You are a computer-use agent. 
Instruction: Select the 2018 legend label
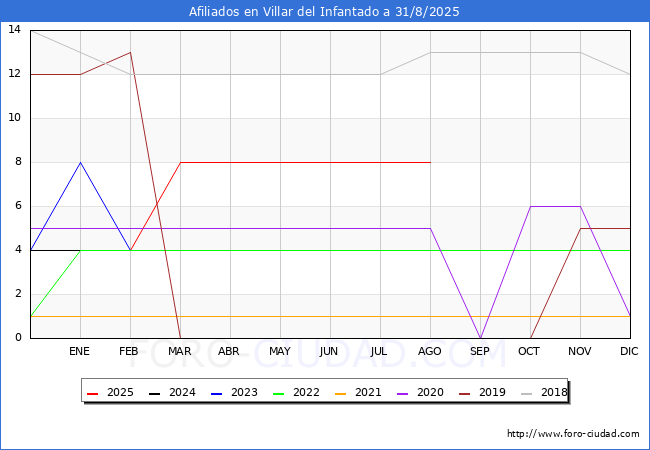(554, 392)
